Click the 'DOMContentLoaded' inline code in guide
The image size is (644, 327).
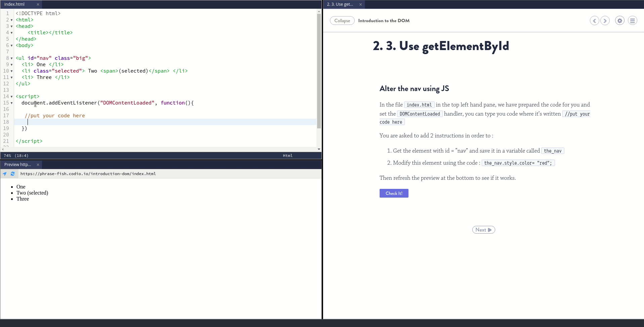(x=420, y=114)
